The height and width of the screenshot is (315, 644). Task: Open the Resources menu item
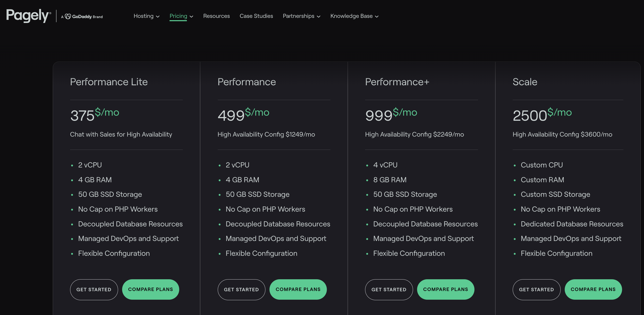click(x=216, y=16)
